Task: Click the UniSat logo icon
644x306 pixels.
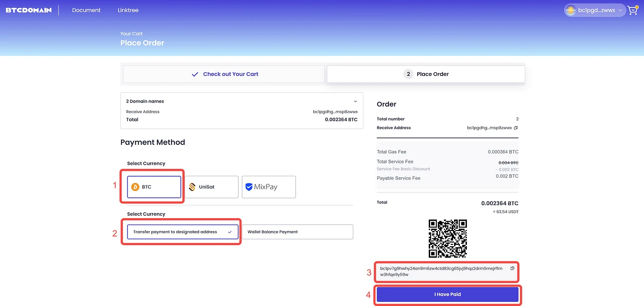Action: (x=193, y=187)
